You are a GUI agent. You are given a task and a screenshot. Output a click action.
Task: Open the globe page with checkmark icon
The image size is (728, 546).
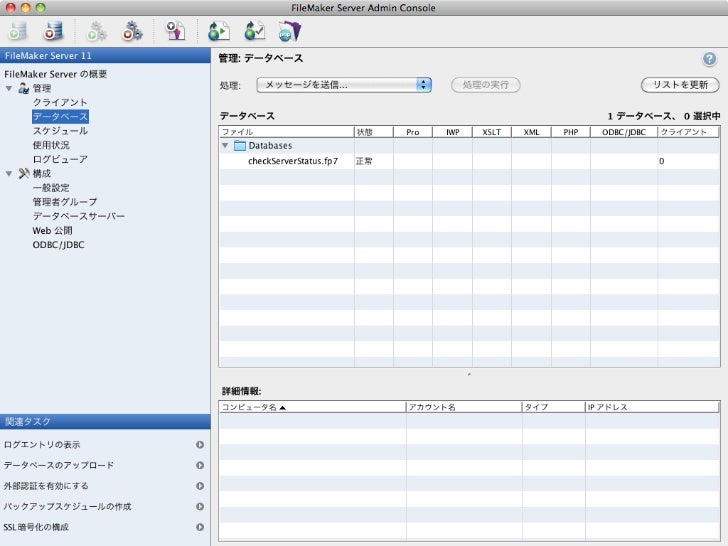click(254, 31)
